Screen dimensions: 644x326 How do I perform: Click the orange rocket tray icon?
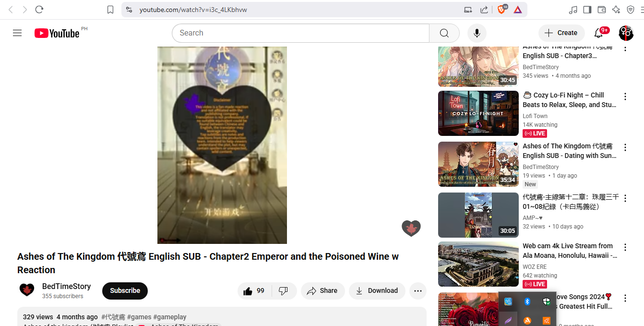(546, 320)
